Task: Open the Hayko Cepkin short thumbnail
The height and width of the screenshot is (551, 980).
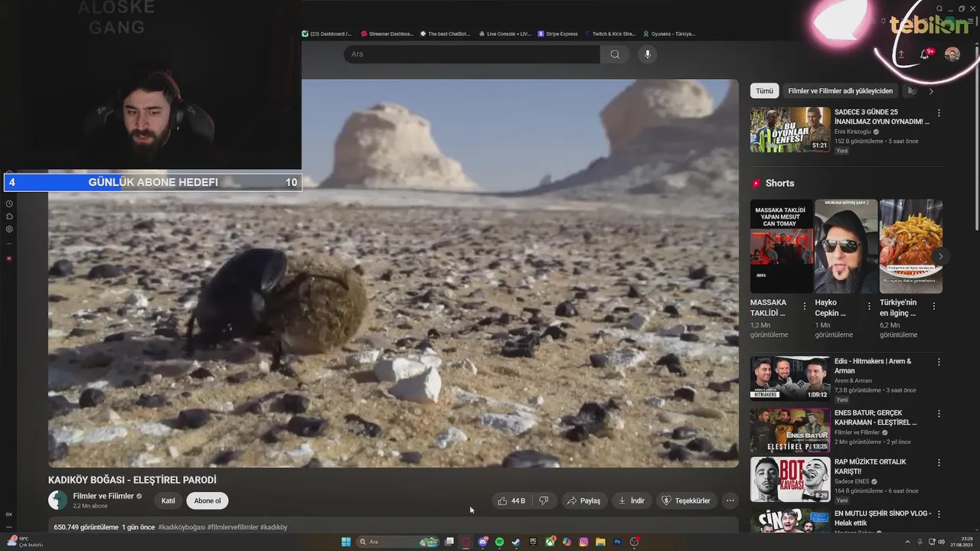Action: click(846, 246)
